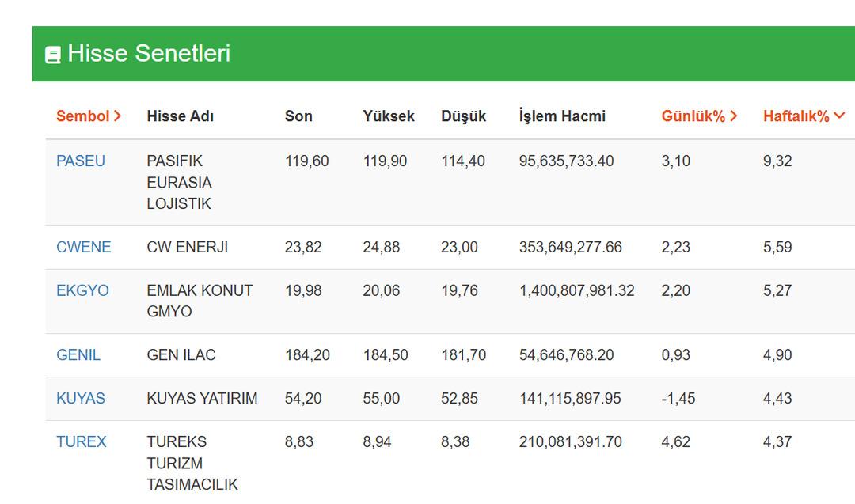Open the PASEU stock link
The width and height of the screenshot is (855, 504).
81,161
